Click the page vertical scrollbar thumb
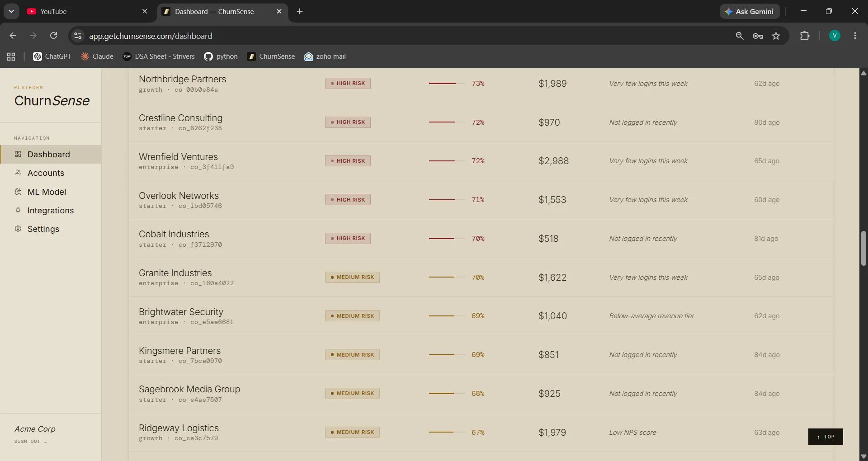 [863, 249]
